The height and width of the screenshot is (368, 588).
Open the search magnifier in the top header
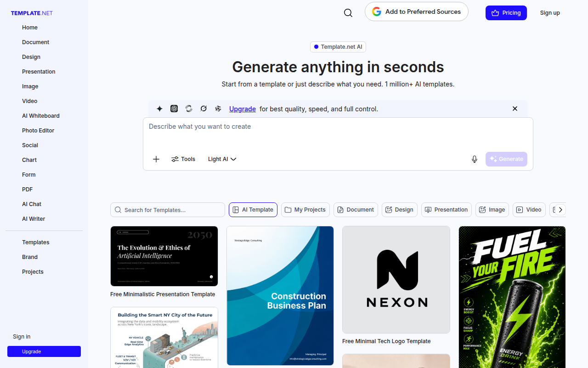348,13
